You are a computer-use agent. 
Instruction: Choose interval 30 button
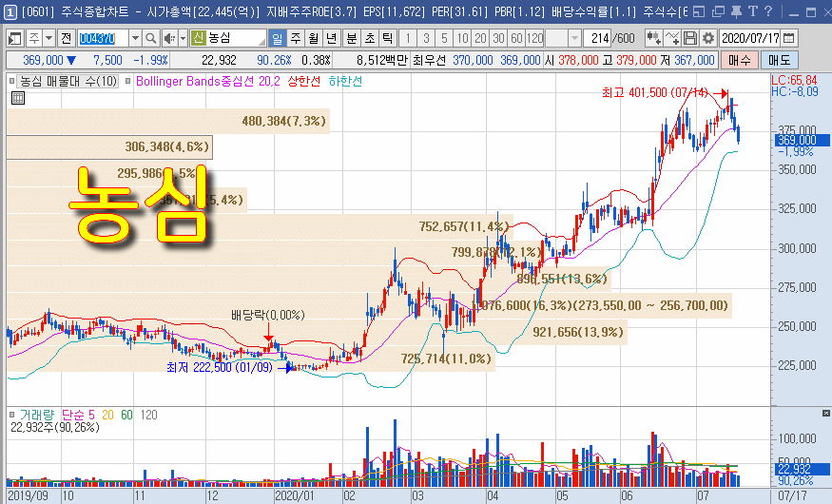[x=499, y=38]
